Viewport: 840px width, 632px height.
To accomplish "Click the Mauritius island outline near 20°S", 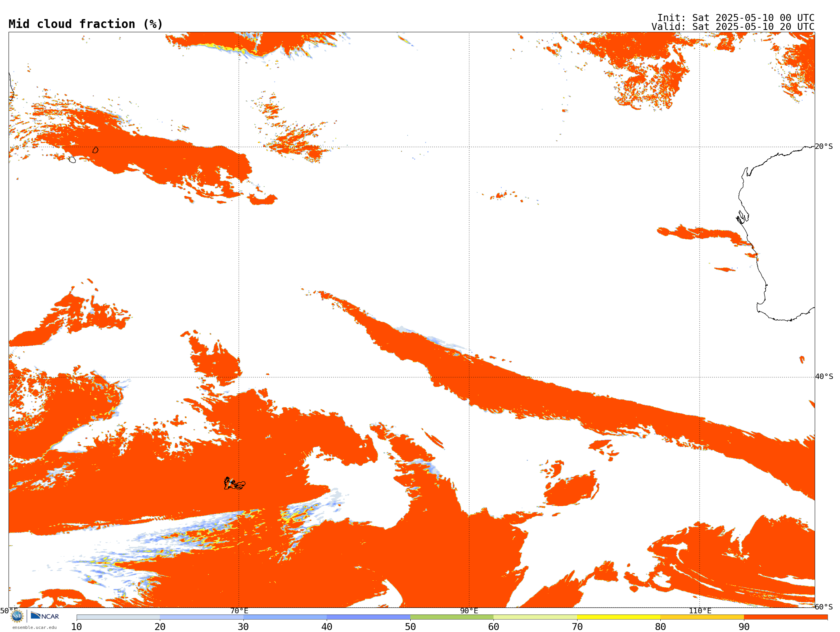I will [x=95, y=150].
